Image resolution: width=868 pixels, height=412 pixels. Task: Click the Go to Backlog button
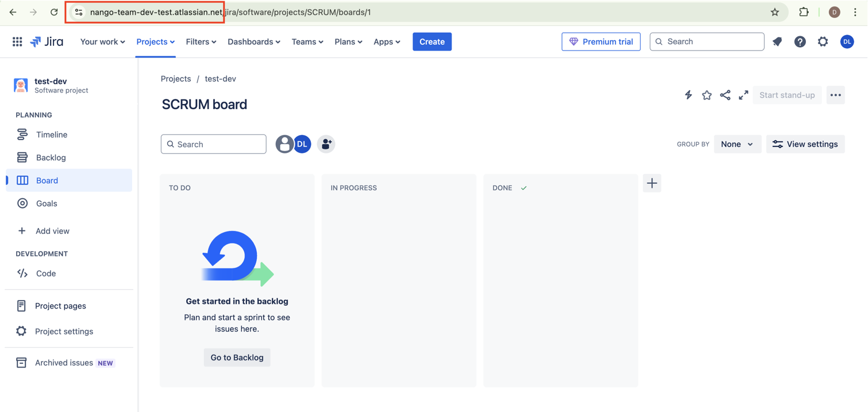coord(237,357)
